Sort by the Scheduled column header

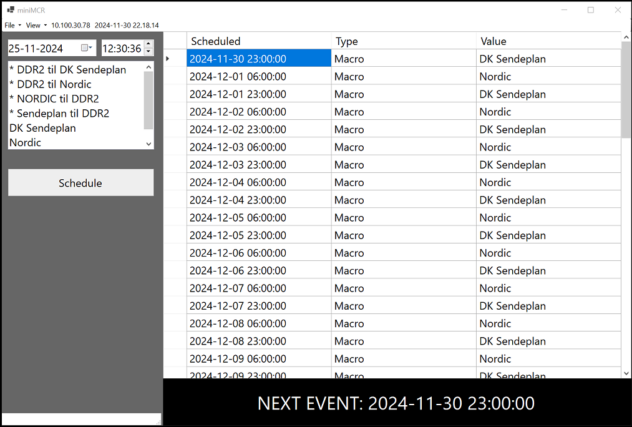point(258,41)
